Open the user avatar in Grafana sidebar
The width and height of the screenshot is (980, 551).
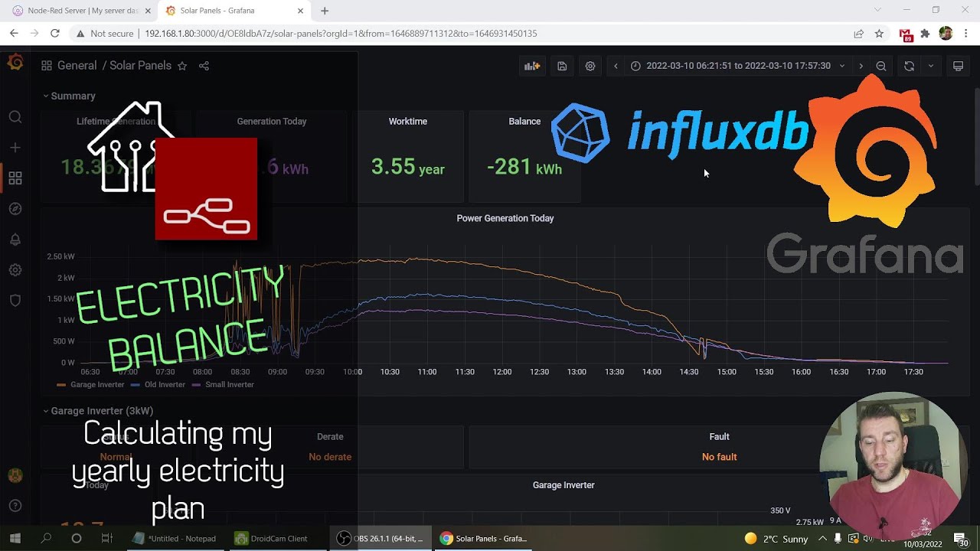(15, 475)
